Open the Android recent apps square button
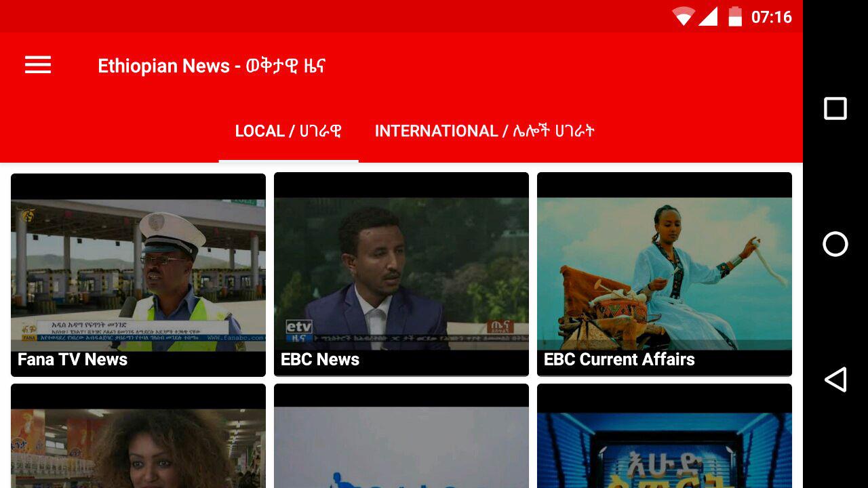This screenshot has height=488, width=868. click(835, 108)
